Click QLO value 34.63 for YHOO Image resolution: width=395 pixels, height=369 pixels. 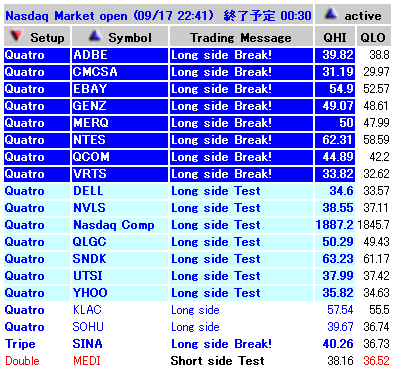tap(376, 293)
